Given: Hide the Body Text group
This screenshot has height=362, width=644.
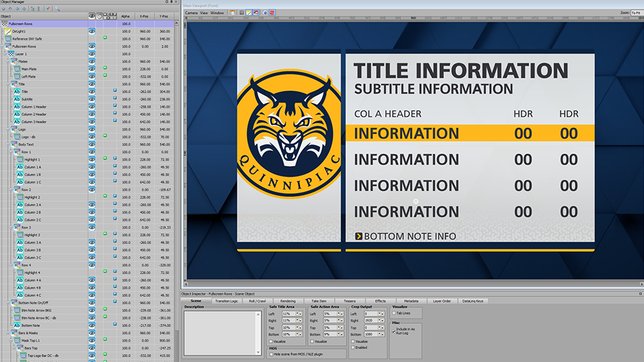Looking at the screenshot, I should tap(92, 145).
